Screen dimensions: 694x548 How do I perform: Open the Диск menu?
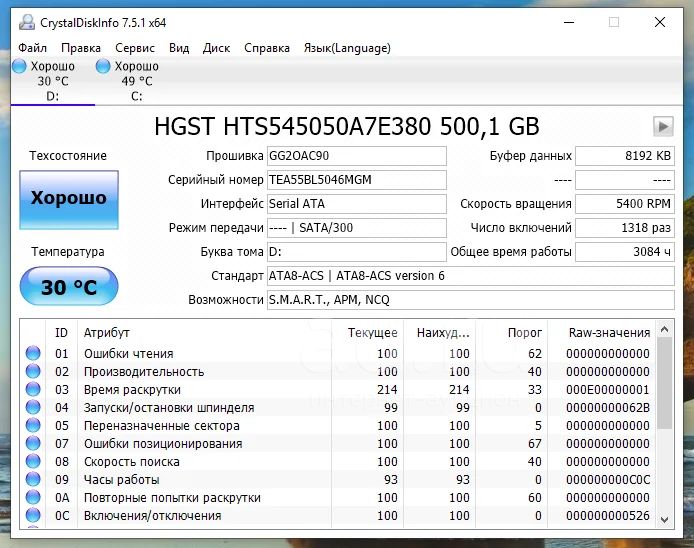[x=216, y=48]
